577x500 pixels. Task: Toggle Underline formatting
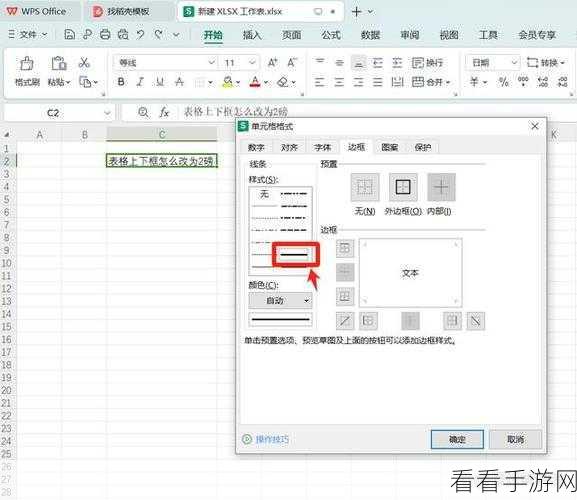pos(160,82)
